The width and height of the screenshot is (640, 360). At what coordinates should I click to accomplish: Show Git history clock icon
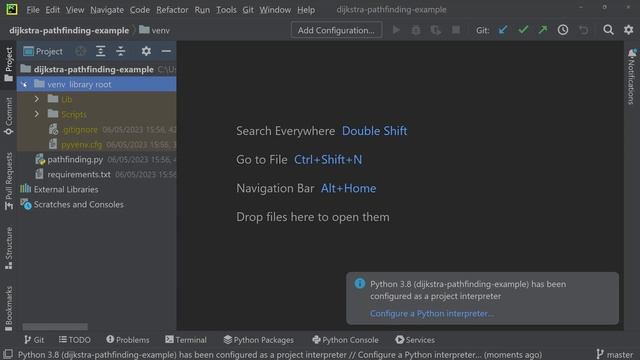(563, 30)
